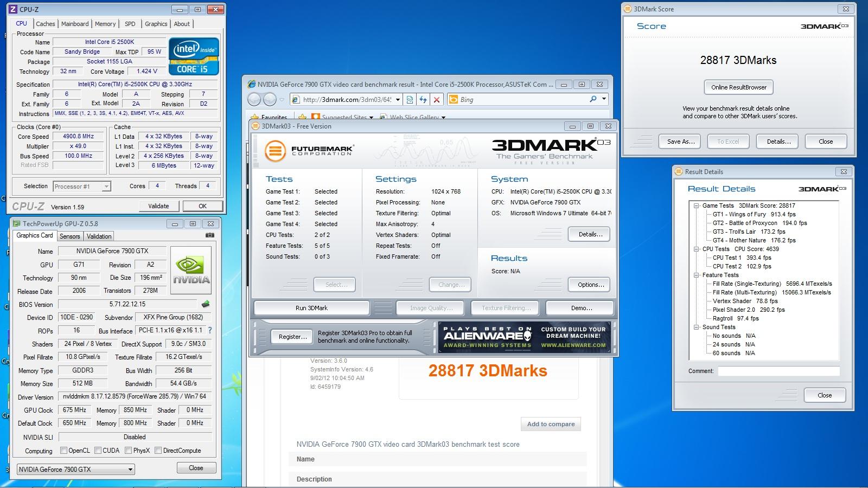Click Add to compare button on the web page
This screenshot has height=488, width=868.
pos(551,424)
